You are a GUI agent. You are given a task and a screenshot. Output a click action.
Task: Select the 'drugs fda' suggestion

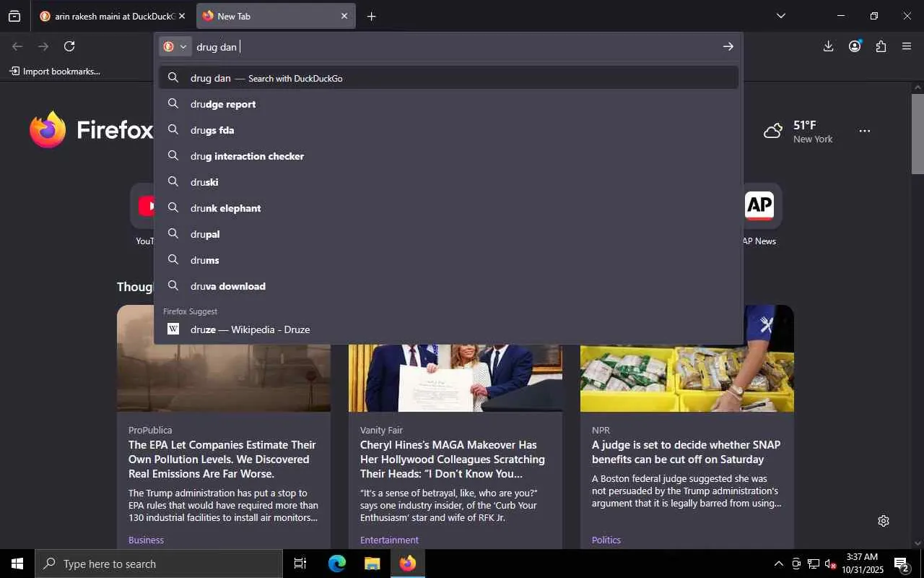tap(449, 130)
